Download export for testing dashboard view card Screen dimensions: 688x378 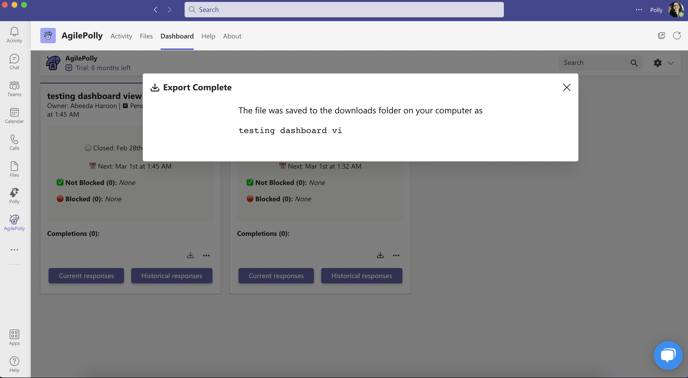pyautogui.click(x=190, y=255)
